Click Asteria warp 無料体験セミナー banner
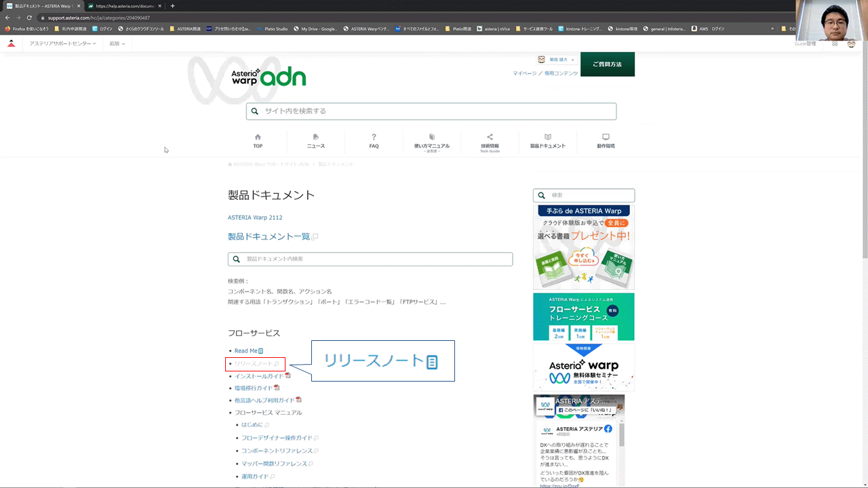This screenshot has height=488, width=868. (584, 367)
